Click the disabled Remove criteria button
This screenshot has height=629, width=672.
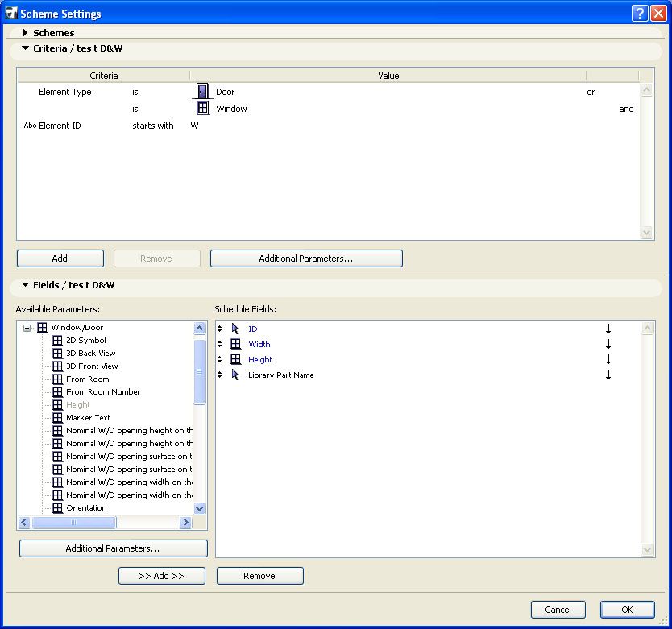[157, 259]
